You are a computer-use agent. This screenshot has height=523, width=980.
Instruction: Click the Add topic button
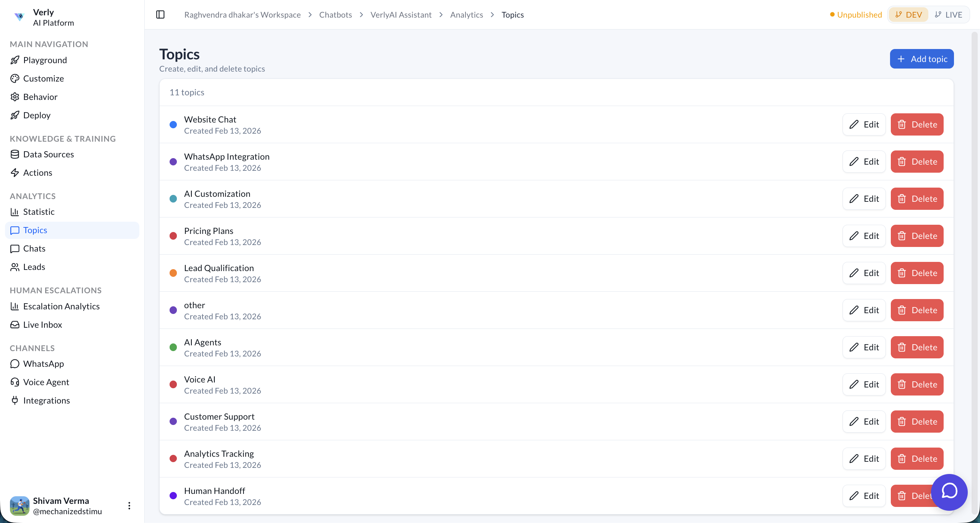coord(921,59)
